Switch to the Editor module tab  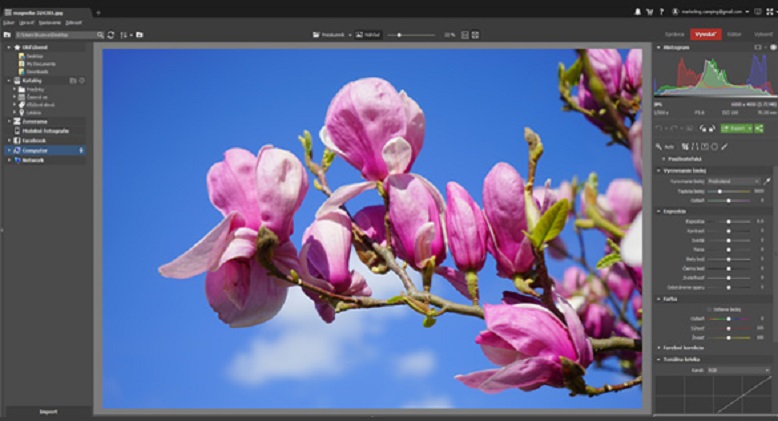734,35
